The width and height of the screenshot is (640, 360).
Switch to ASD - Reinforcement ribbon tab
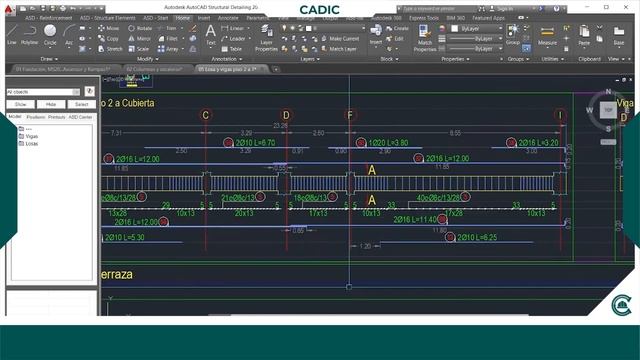pyautogui.click(x=48, y=18)
